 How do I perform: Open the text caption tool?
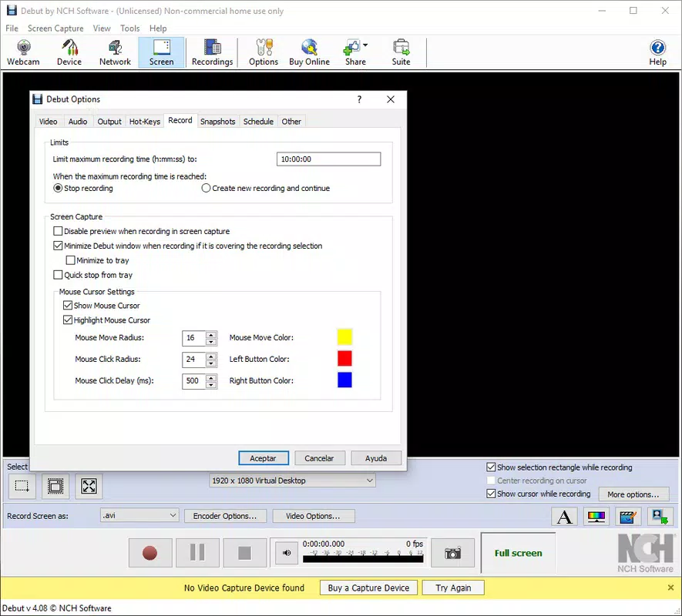[x=565, y=517]
